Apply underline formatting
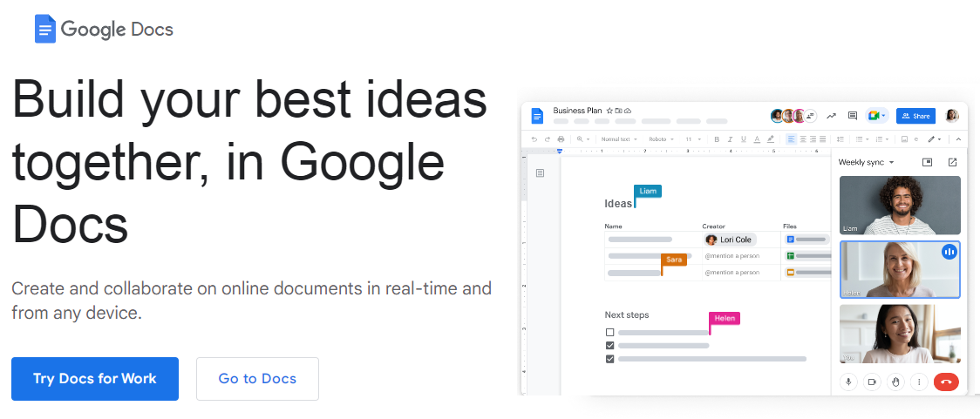This screenshot has height=419, width=980. [x=743, y=139]
